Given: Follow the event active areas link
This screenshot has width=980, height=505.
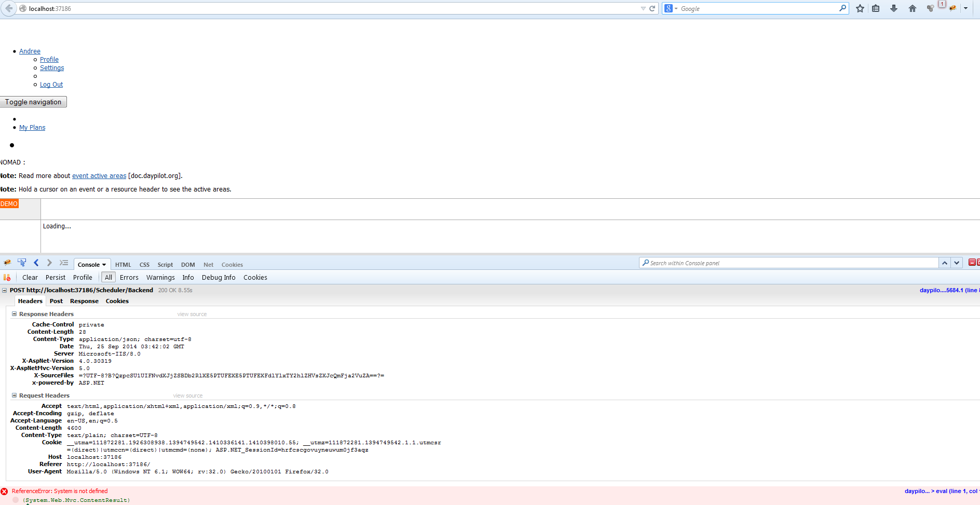Looking at the screenshot, I should click(99, 176).
